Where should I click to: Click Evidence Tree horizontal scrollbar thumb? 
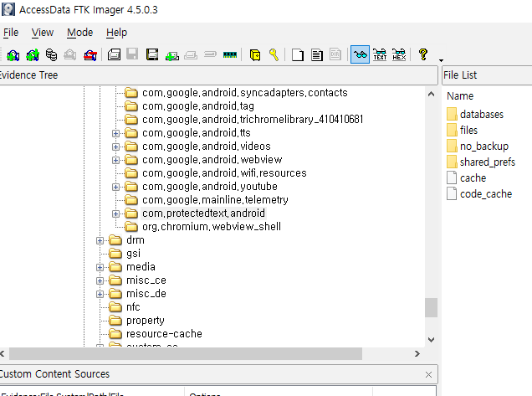click(186, 354)
